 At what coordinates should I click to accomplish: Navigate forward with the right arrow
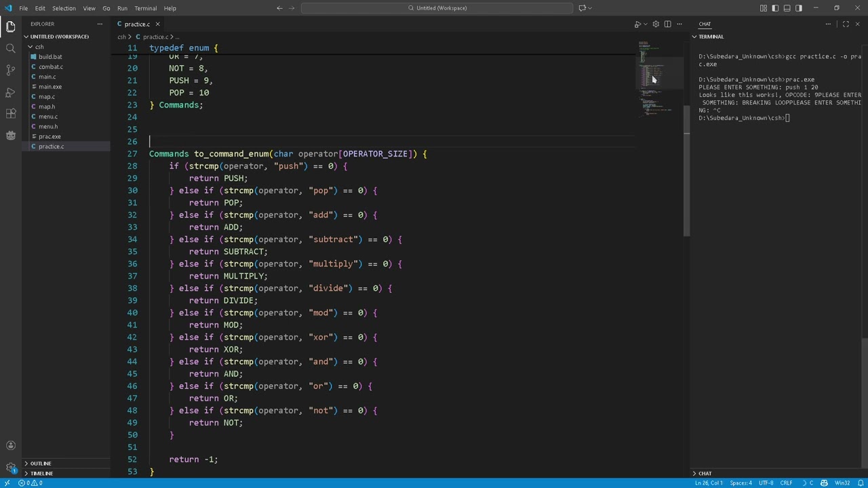point(292,8)
